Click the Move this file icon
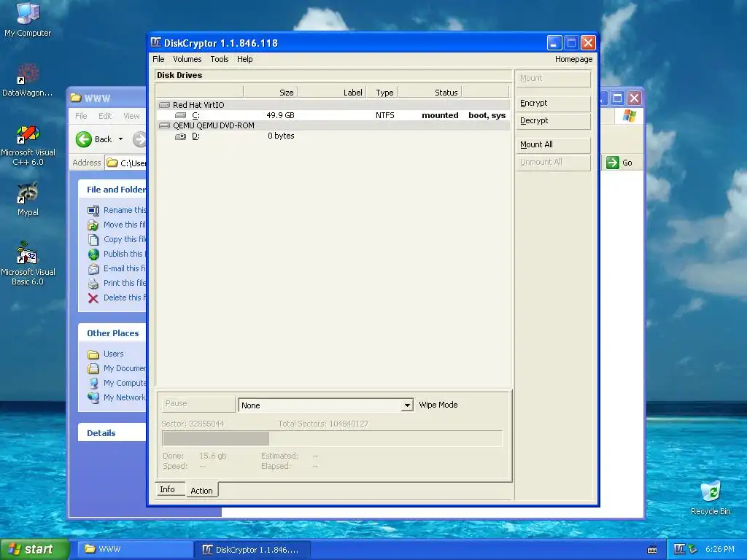747x560 pixels. [x=93, y=225]
